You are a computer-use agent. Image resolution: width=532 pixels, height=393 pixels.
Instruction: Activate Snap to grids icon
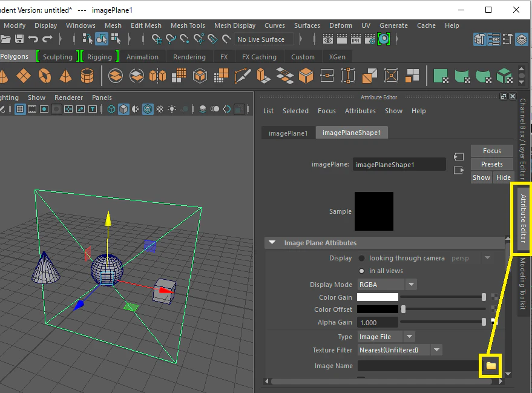click(x=157, y=39)
